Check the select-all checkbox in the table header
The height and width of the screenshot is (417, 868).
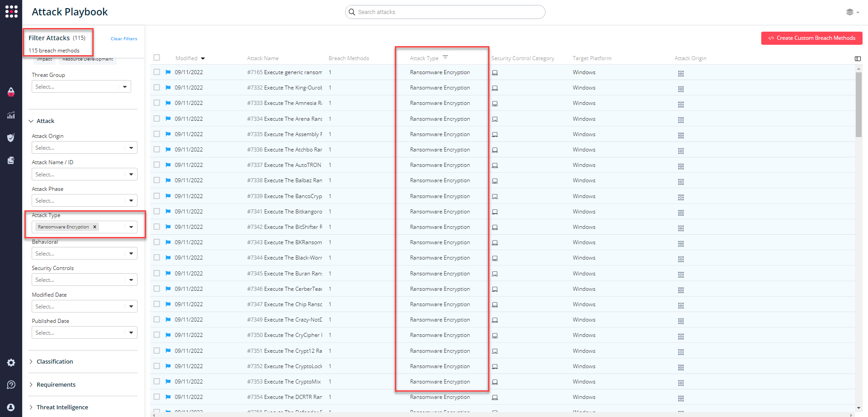tap(157, 57)
